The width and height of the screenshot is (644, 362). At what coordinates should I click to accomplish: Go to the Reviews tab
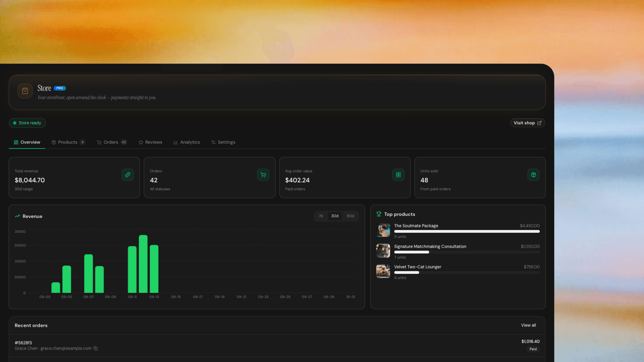pos(150,142)
